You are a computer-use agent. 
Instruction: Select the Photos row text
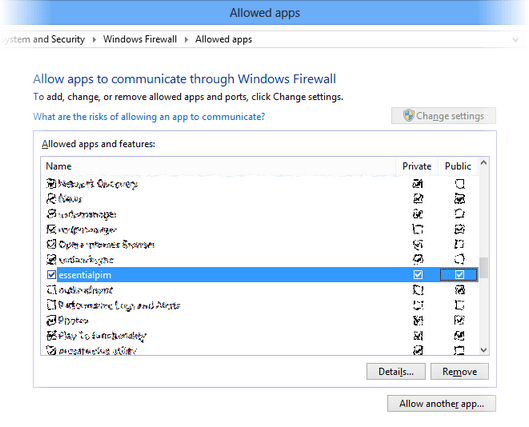point(73,320)
